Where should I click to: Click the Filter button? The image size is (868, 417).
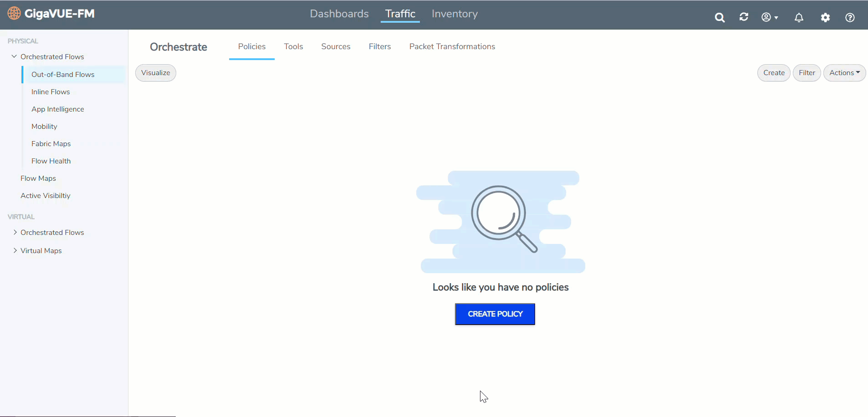point(807,73)
